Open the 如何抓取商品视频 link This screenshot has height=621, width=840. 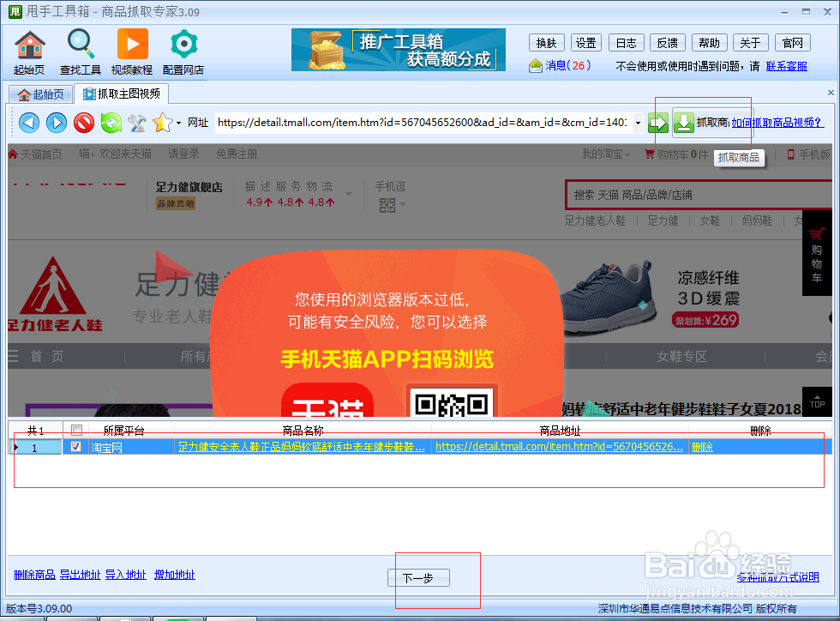click(777, 123)
